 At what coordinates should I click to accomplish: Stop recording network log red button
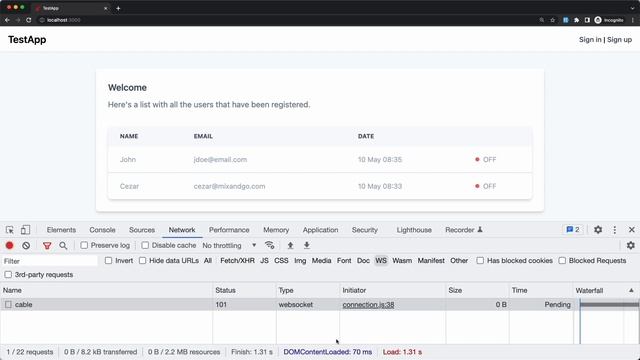[x=9, y=245]
